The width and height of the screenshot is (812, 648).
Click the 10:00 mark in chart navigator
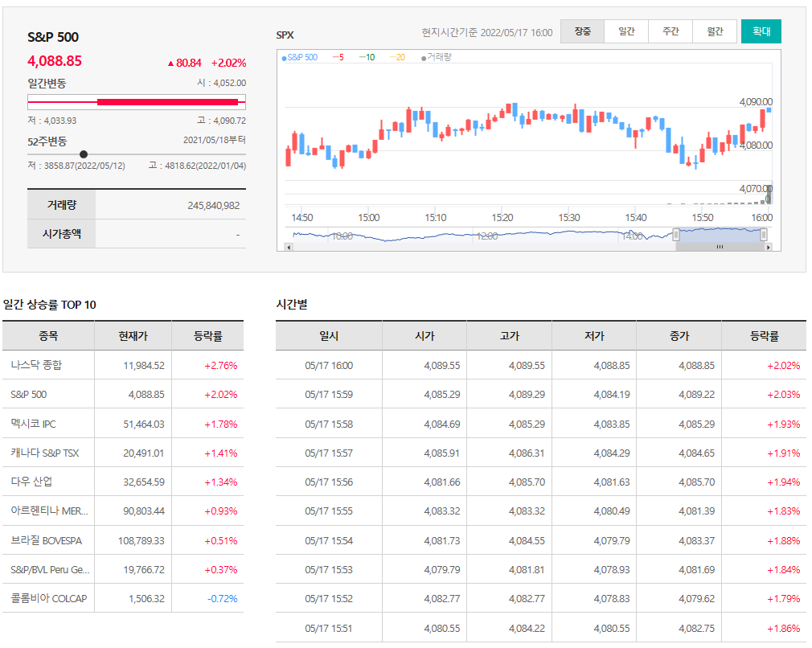342,236
